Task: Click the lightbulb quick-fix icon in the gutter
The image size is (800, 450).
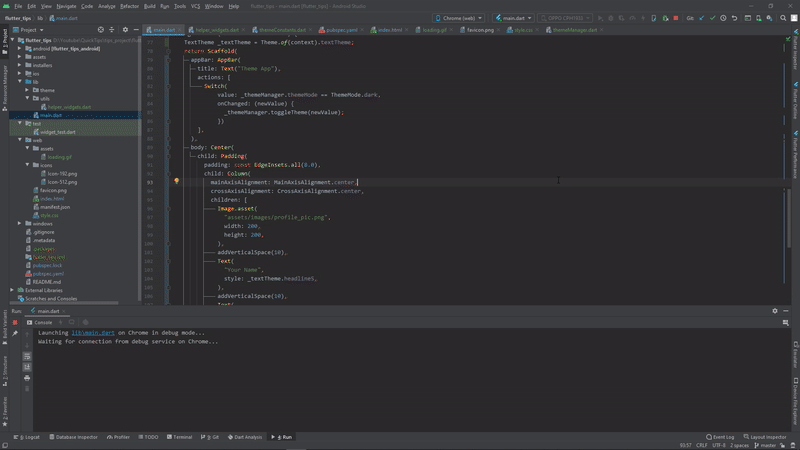Action: point(176,182)
